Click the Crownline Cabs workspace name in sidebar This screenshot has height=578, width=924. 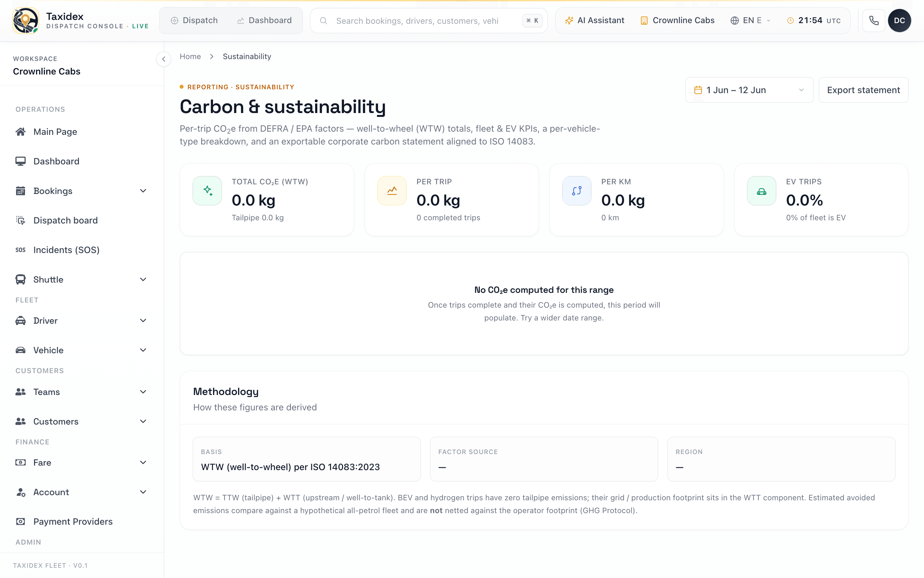click(x=47, y=72)
